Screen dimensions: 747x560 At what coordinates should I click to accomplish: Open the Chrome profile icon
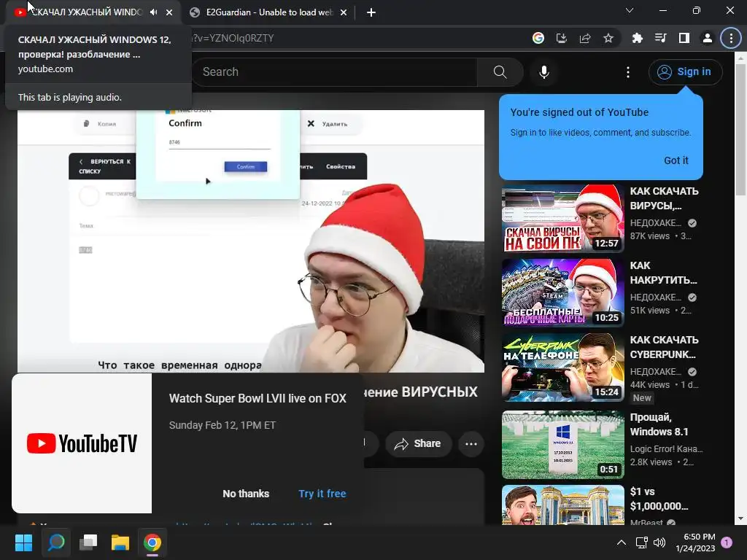click(x=708, y=38)
